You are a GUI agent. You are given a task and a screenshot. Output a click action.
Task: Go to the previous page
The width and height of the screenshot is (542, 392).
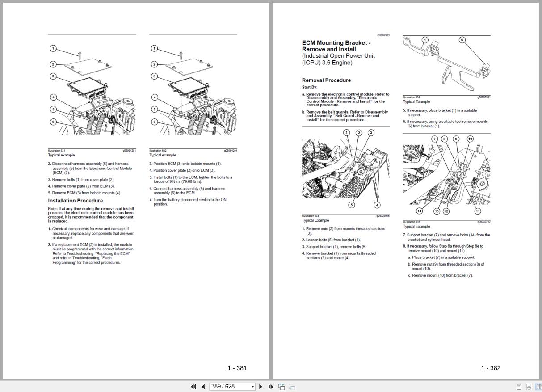pos(203,386)
